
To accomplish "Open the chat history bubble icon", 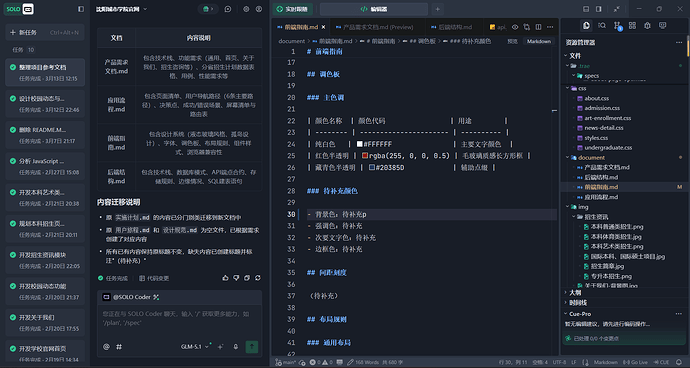I will coord(228,9).
